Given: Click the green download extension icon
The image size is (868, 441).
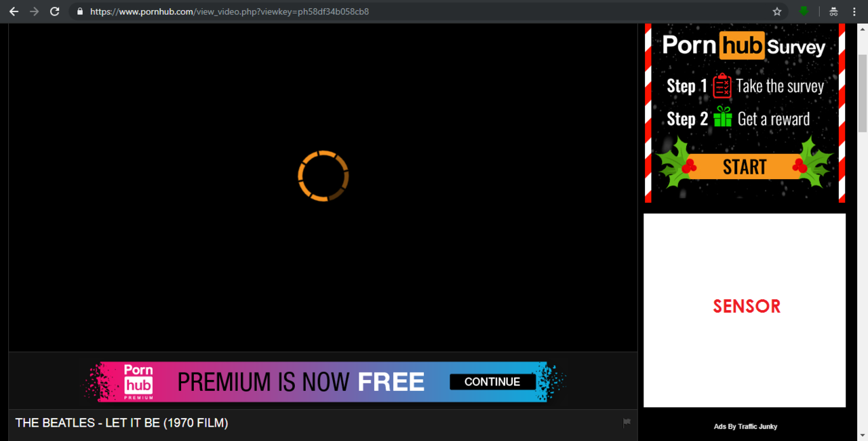Looking at the screenshot, I should 804,12.
